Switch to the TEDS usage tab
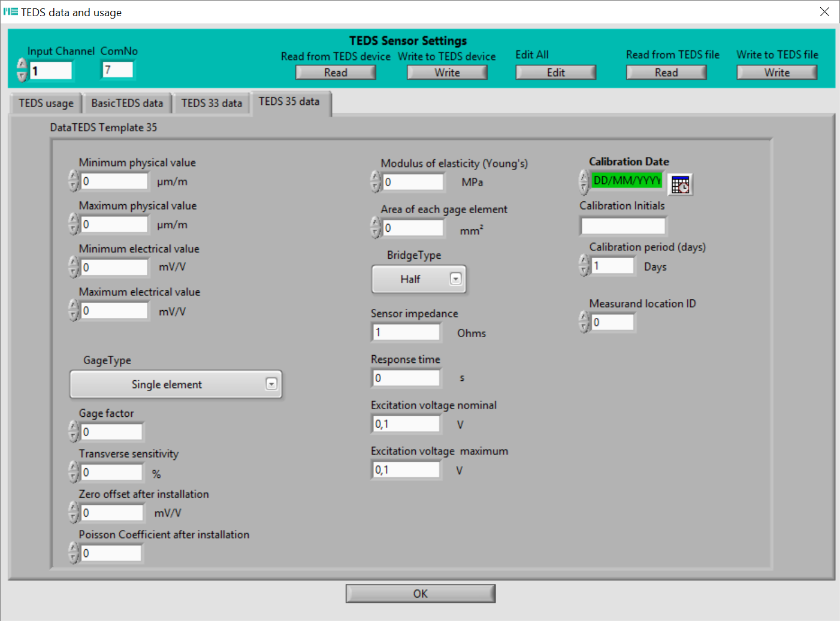The image size is (840, 621). coord(46,104)
